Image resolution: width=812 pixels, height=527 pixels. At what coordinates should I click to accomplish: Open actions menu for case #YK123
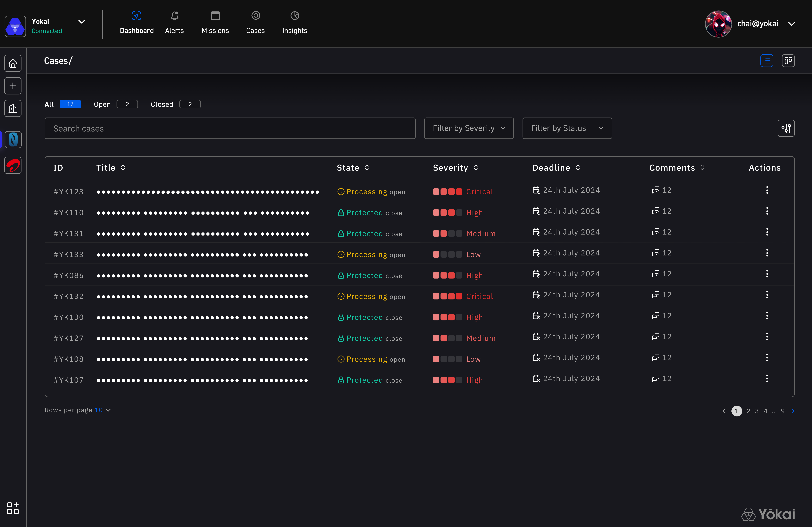767,190
